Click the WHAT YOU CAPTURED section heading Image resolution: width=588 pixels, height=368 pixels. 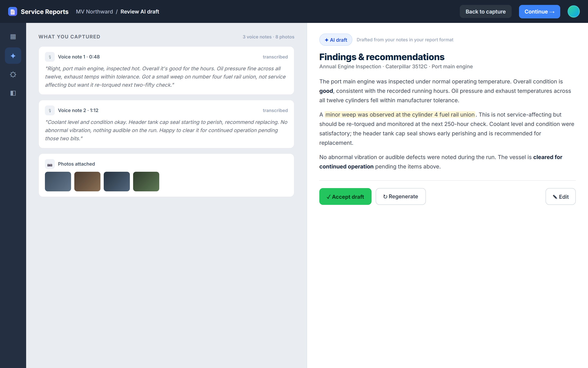(69, 37)
